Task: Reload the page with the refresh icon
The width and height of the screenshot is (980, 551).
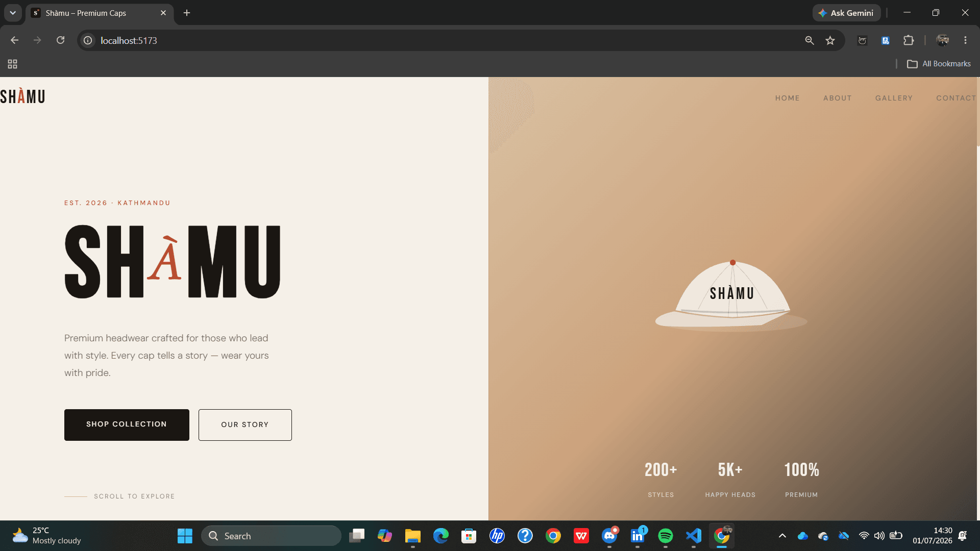Action: pyautogui.click(x=60, y=40)
